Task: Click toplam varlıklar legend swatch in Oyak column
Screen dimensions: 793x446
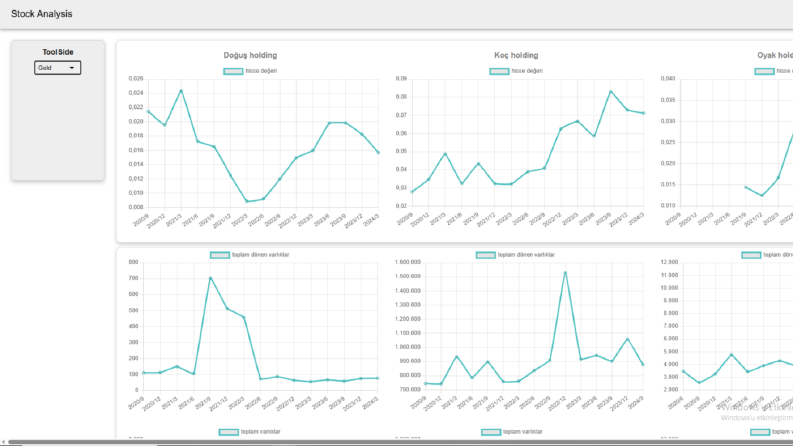Action: (x=760, y=432)
